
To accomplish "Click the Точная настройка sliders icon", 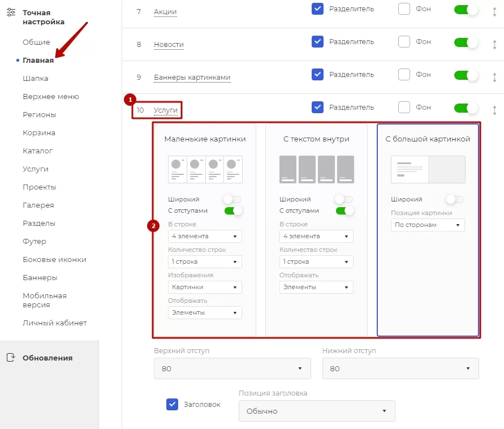I will coord(11,12).
